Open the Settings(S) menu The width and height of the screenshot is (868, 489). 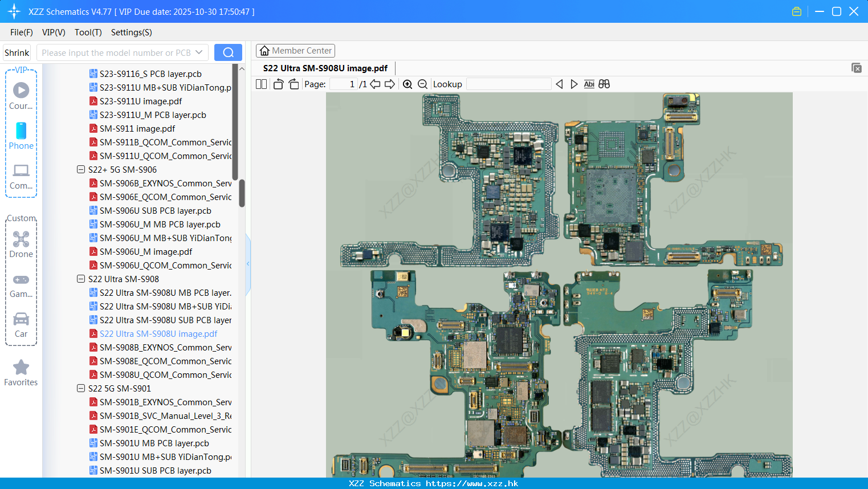pyautogui.click(x=132, y=32)
